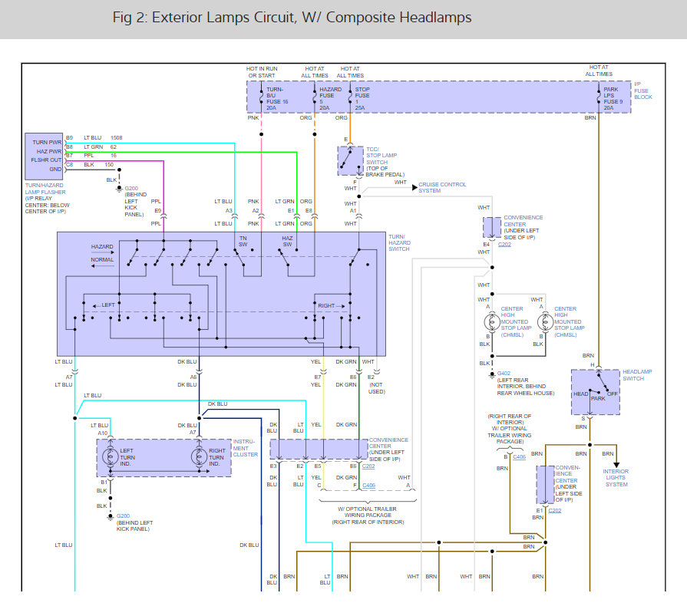Click the TURN/HAZARD LAMP FLASHER label
Screen dimensions: 687x616
click(x=45, y=189)
